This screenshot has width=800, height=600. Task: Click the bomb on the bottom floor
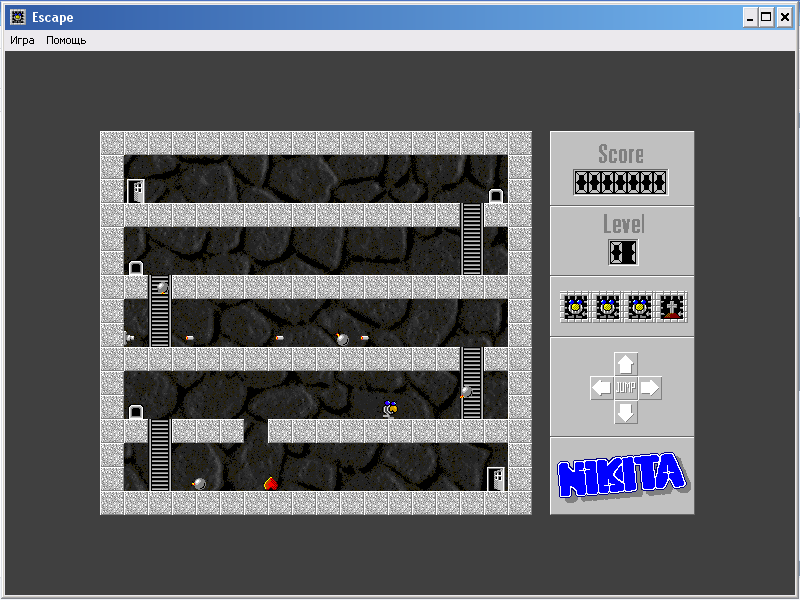tap(199, 483)
